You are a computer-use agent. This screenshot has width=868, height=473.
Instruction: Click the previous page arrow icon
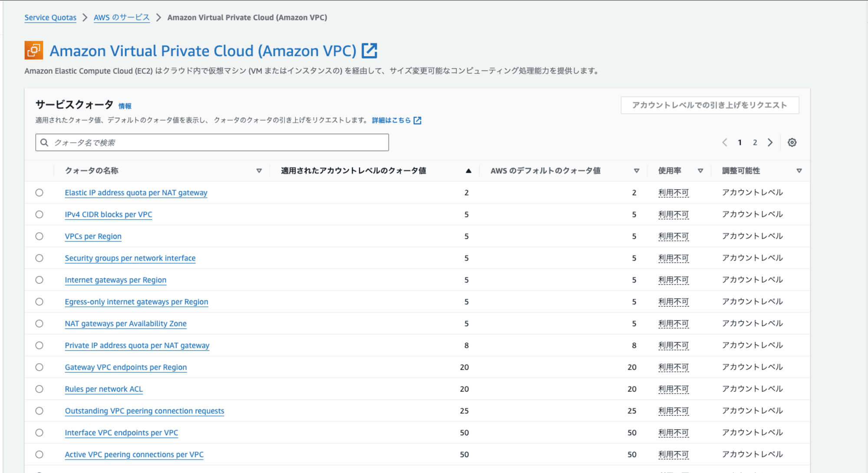(726, 142)
